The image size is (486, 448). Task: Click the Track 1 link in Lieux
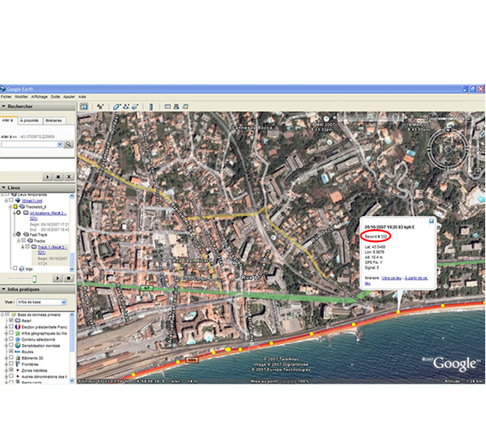tap(52, 250)
